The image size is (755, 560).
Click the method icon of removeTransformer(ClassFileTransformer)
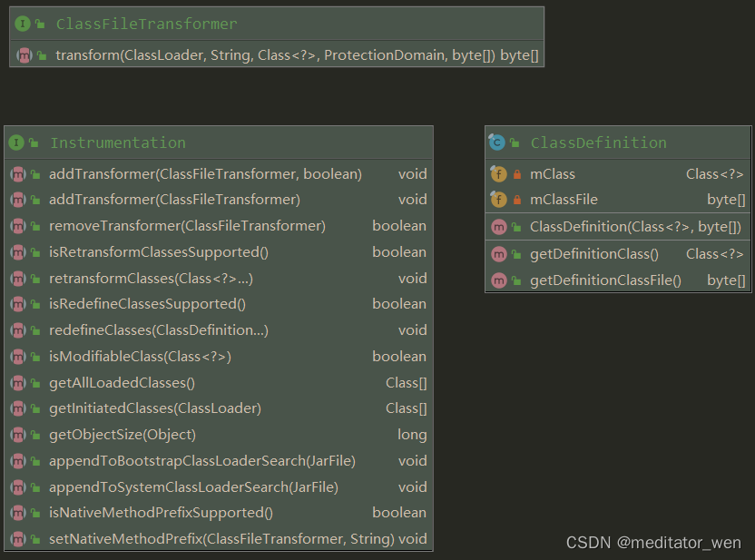18,226
